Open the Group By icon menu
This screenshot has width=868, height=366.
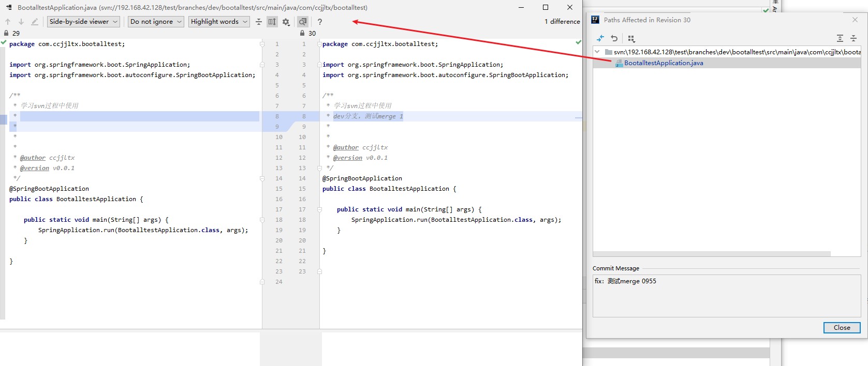631,38
